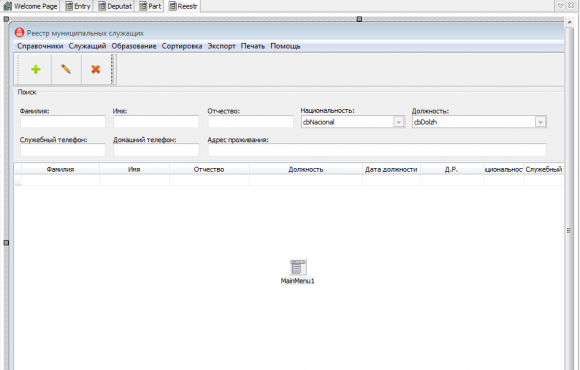Screen dimensions: 580x370
Task: Click the orange X delete icon
Action: (x=95, y=69)
